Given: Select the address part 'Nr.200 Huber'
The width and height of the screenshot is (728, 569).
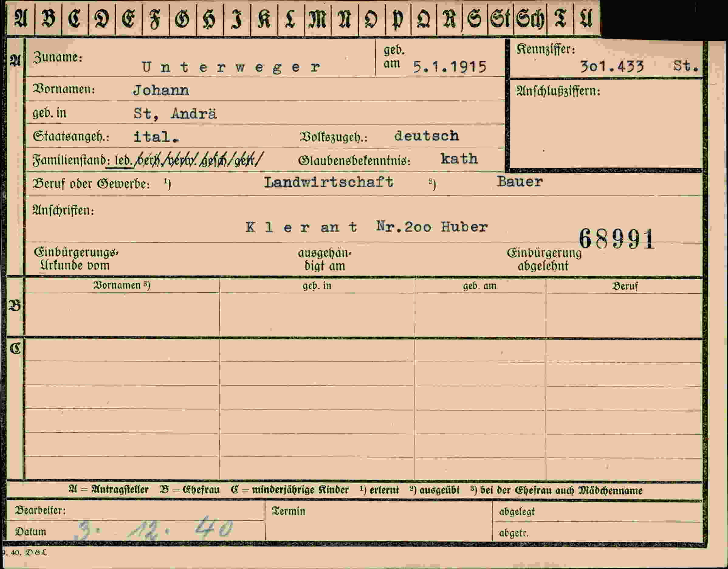Looking at the screenshot, I should pyautogui.click(x=432, y=227).
